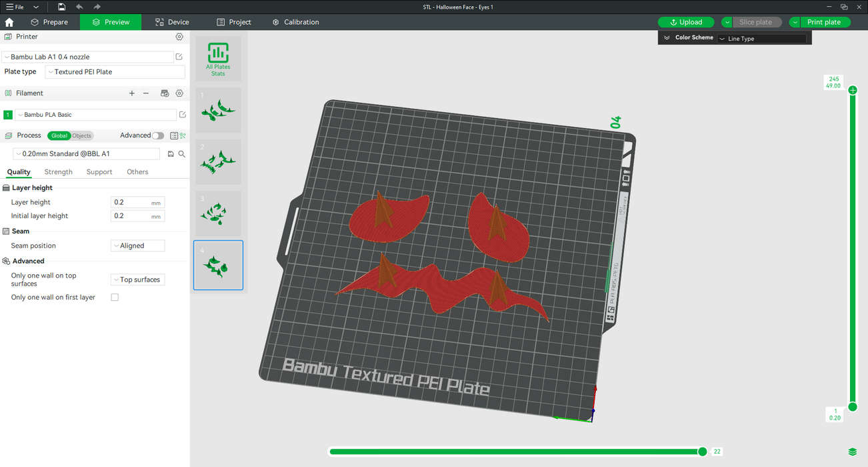Open the Calibration tab

point(295,22)
